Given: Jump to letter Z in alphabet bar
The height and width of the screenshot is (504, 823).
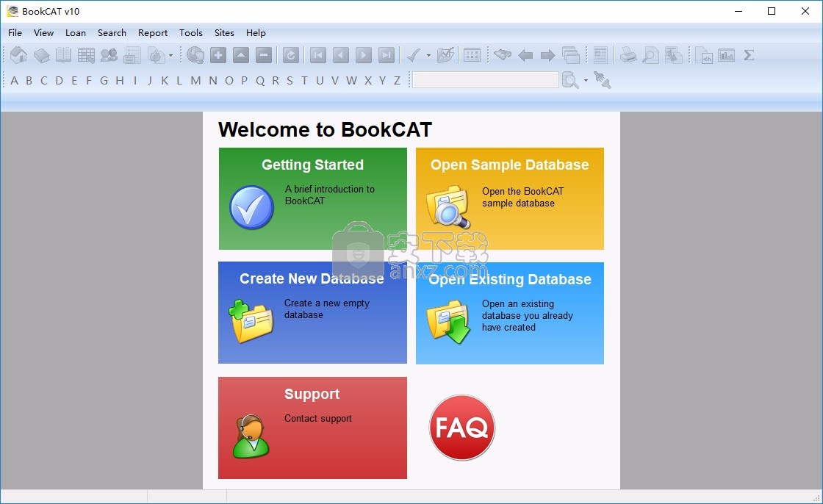Looking at the screenshot, I should click(398, 80).
